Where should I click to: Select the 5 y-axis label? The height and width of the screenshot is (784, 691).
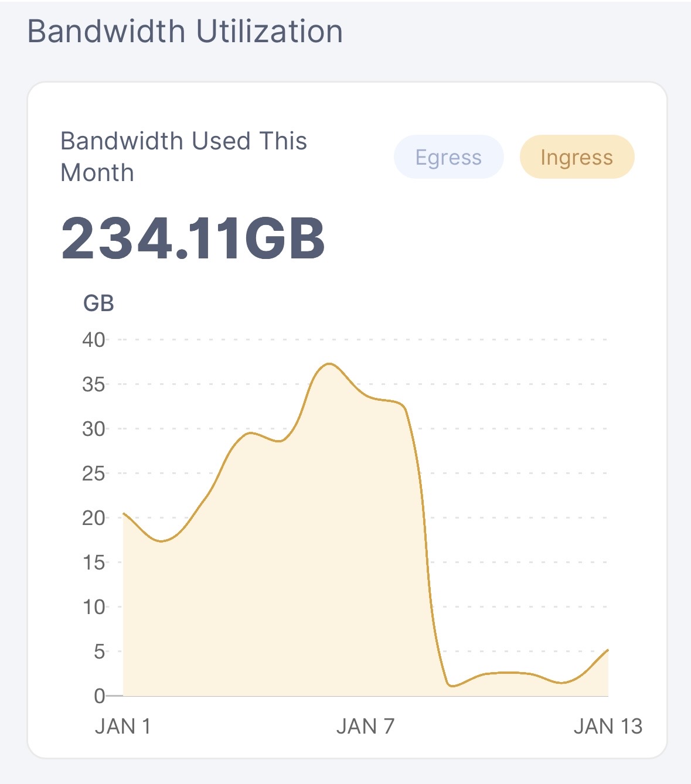tap(99, 652)
